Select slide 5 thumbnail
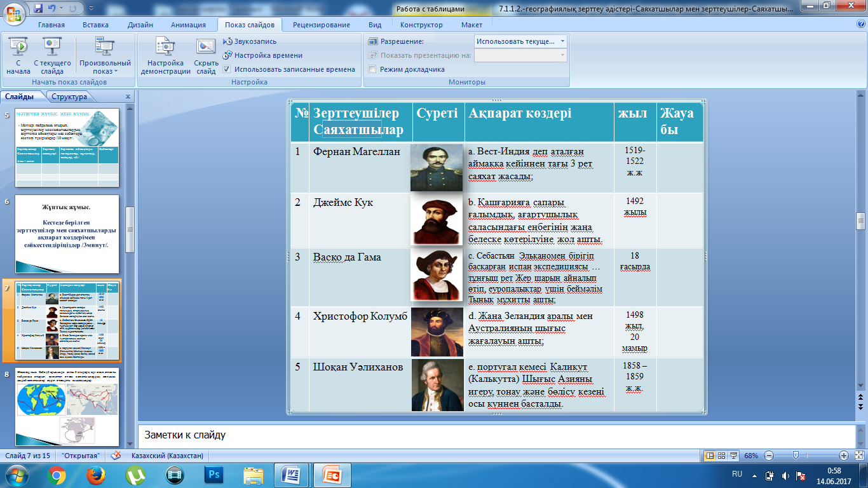868x488 pixels. [x=67, y=147]
